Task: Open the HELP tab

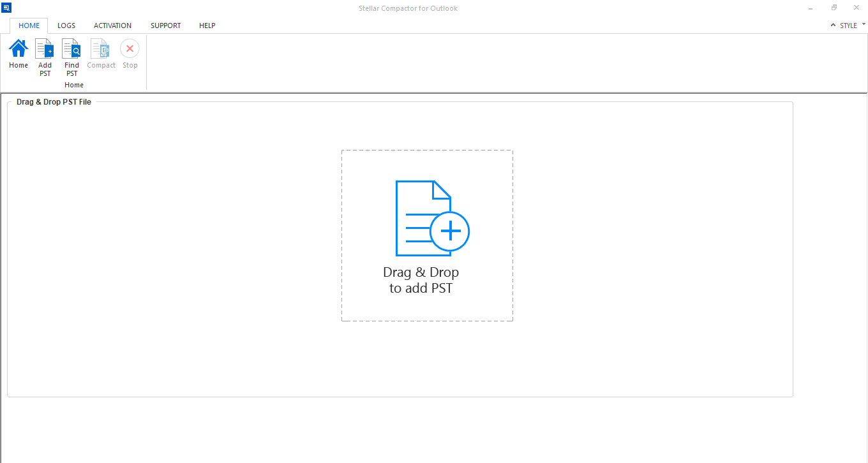Action: pyautogui.click(x=207, y=26)
